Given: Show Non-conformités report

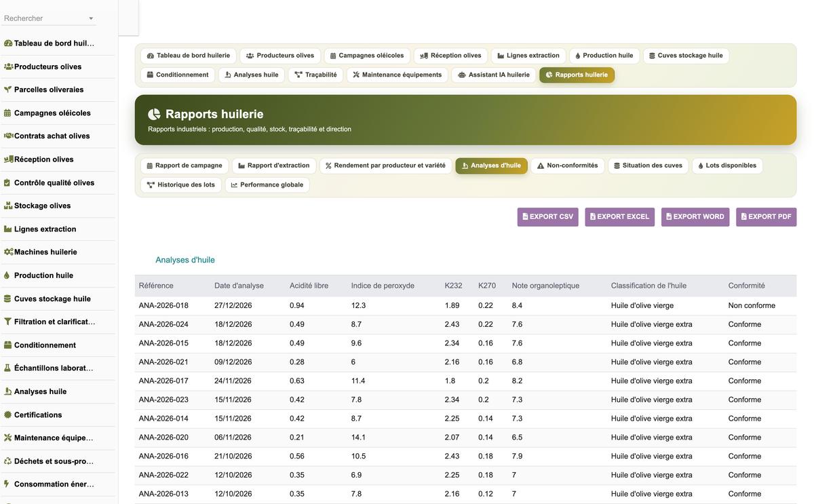Looking at the screenshot, I should coord(567,166).
